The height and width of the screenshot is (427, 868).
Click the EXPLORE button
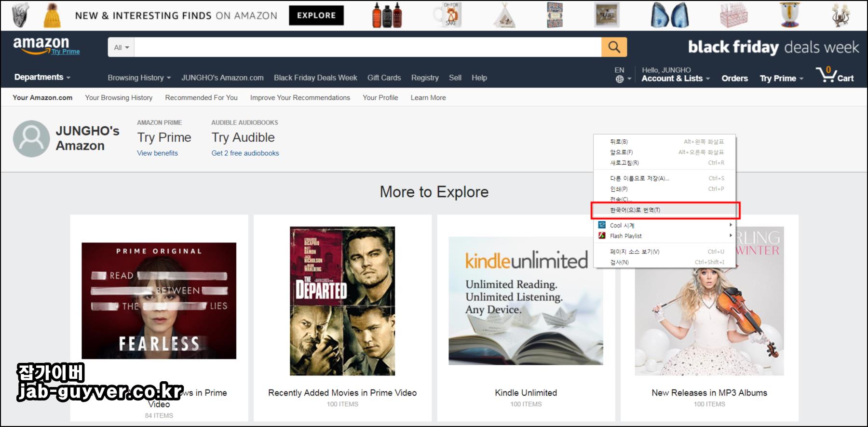pos(316,15)
